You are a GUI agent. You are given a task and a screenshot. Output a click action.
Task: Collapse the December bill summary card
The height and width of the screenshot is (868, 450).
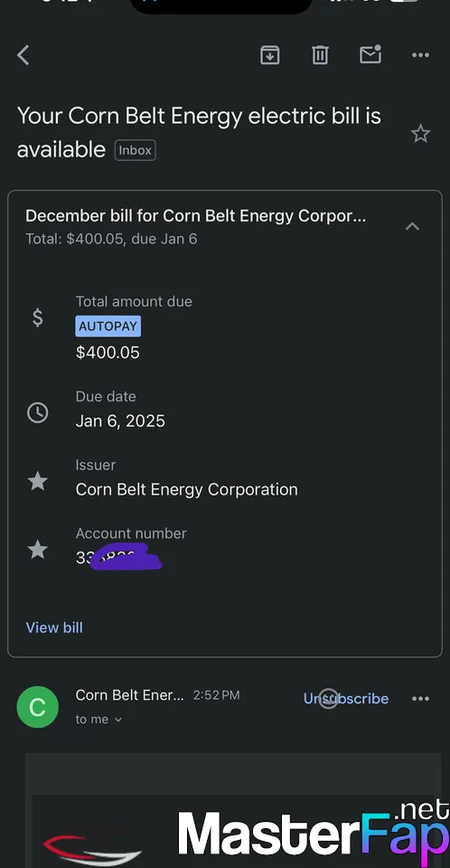(412, 226)
